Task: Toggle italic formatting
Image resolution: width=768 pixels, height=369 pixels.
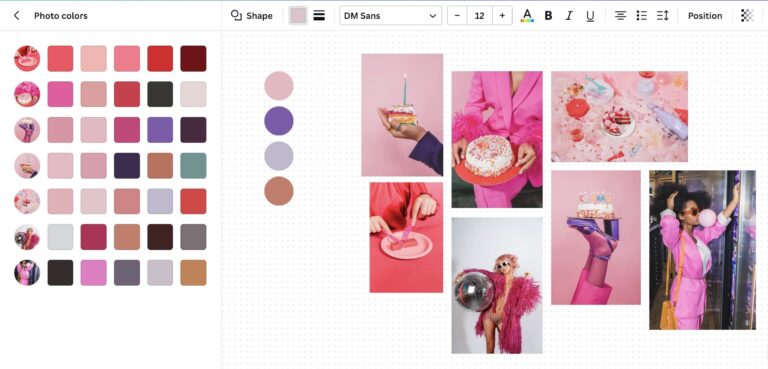Action: 569,16
